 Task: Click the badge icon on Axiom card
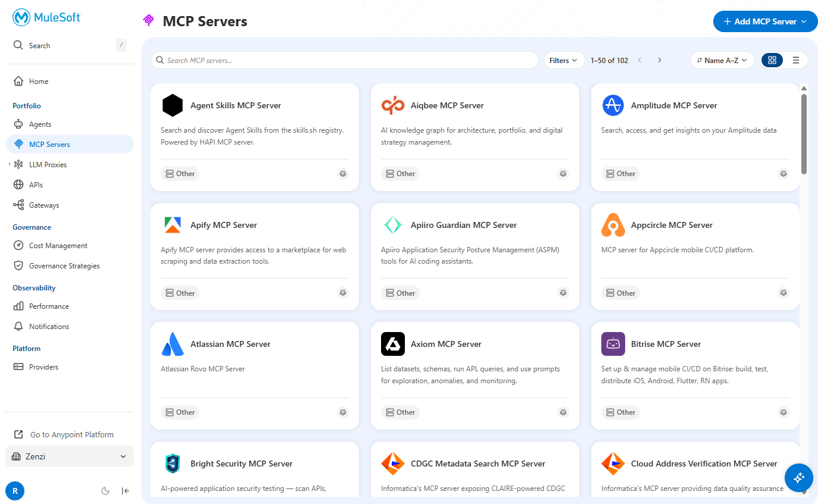[x=563, y=412]
